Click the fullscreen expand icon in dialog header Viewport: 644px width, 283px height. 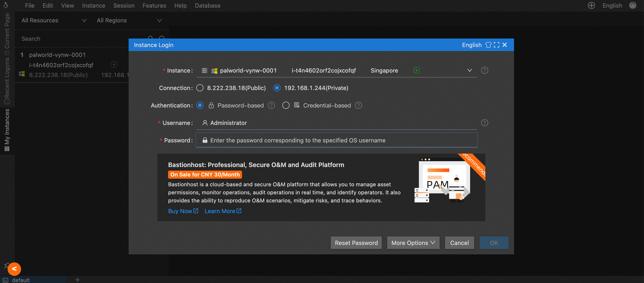point(497,45)
